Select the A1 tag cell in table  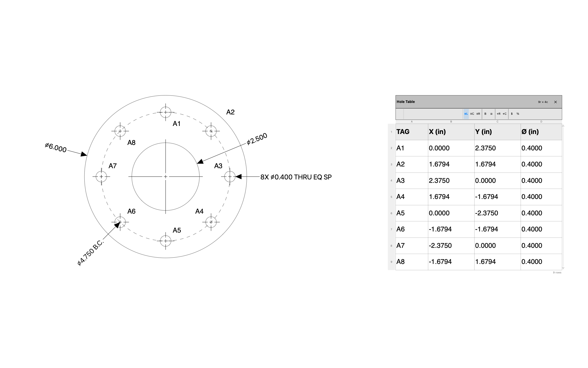pos(412,148)
